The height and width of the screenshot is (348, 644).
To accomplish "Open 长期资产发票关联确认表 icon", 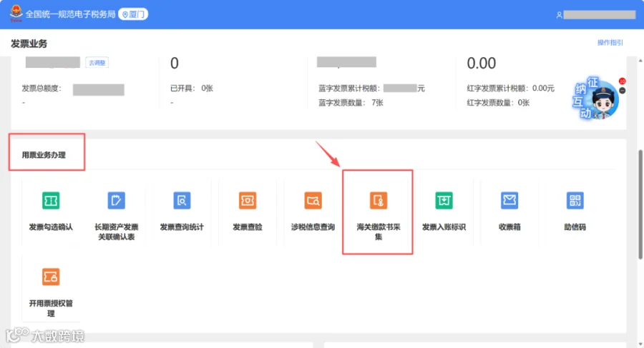I will (x=116, y=201).
